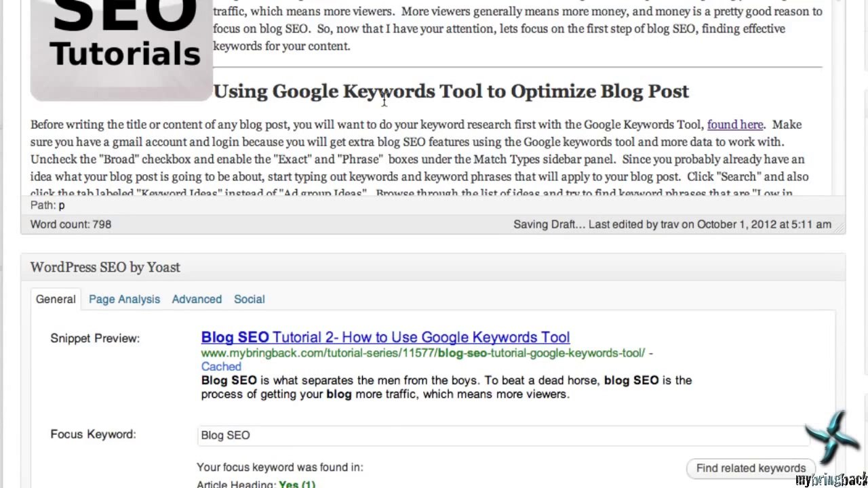This screenshot has height=488, width=868.
Task: Click inside the Focus Keyword field
Action: click(504, 435)
